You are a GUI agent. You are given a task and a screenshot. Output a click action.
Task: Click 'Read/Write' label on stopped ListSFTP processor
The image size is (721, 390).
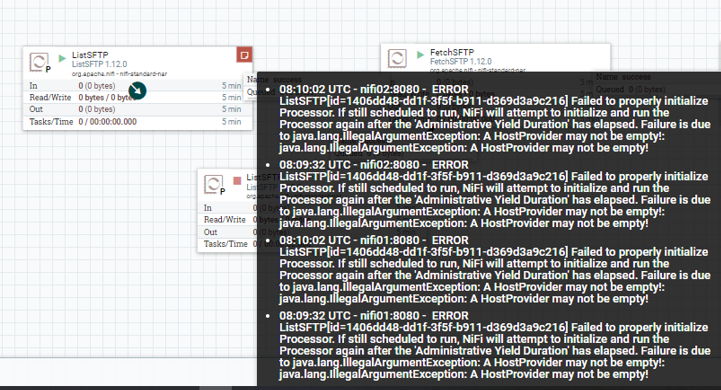pyautogui.click(x=225, y=220)
